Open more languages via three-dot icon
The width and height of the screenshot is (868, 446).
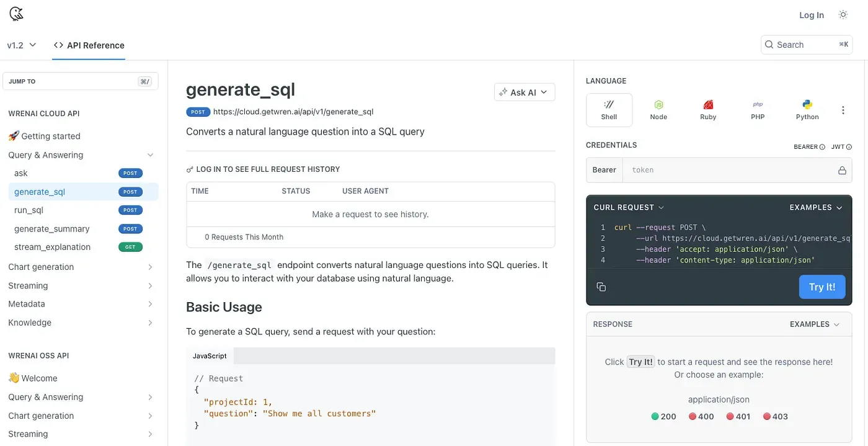point(843,110)
